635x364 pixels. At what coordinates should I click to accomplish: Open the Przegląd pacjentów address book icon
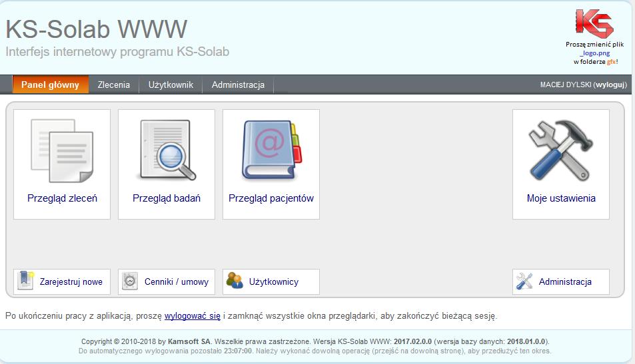tap(272, 150)
